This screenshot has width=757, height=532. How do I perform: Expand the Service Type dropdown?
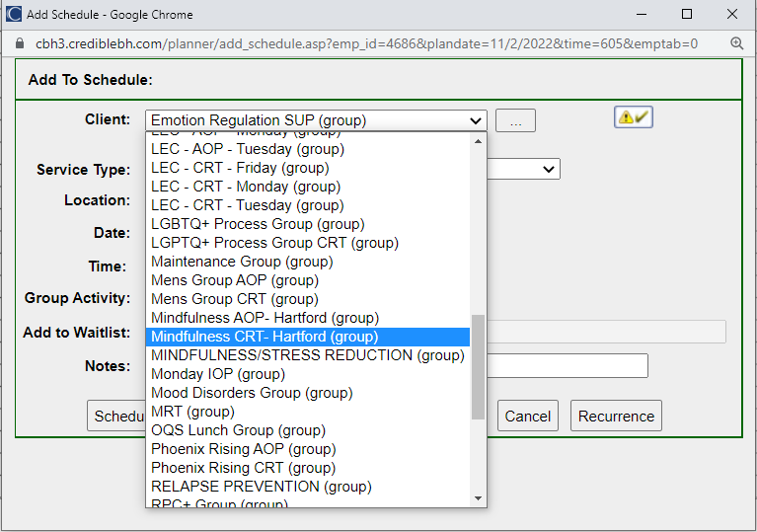[548, 170]
